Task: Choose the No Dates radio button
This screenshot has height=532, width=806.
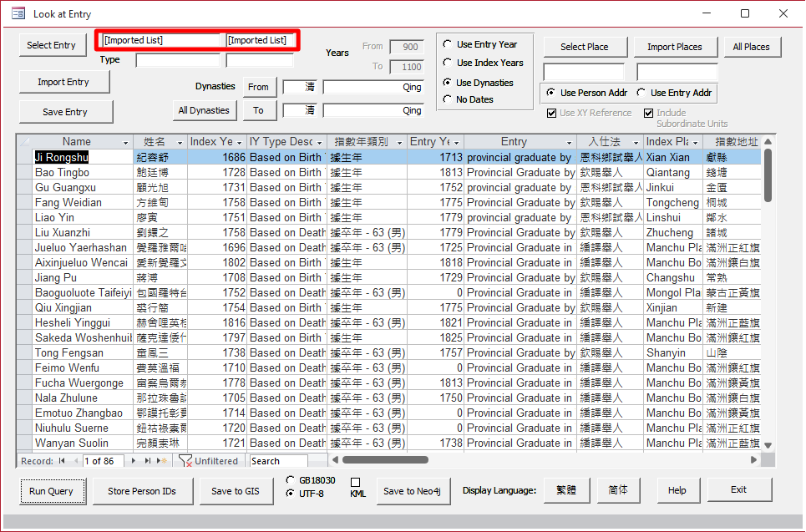Action: [448, 99]
